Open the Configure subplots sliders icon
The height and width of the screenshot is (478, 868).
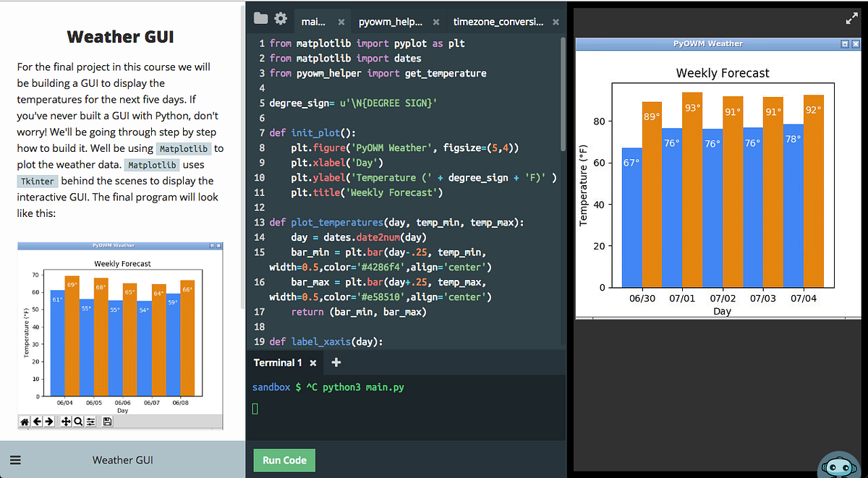coord(90,421)
